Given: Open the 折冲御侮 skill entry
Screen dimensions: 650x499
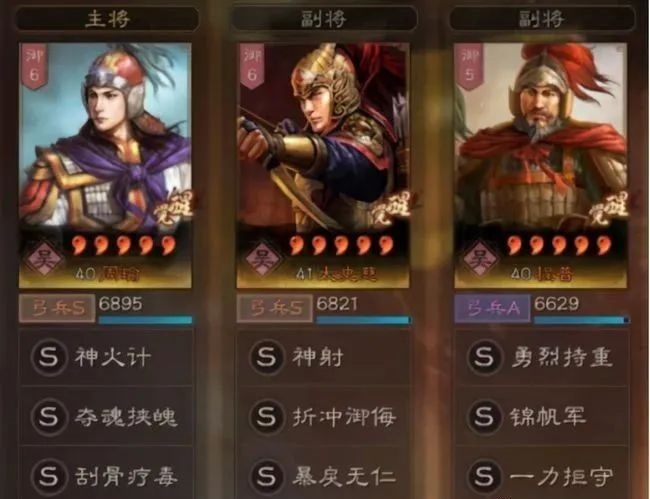Looking at the screenshot, I should (x=324, y=417).
